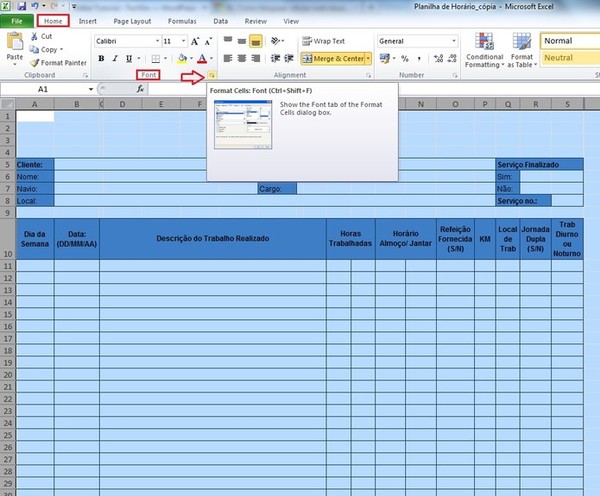Apply the Fill Color paint bucket
This screenshot has width=600, height=496.
click(182, 59)
